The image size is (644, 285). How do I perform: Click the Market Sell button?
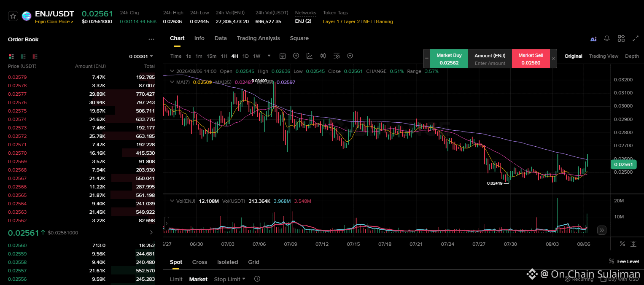[x=531, y=59]
